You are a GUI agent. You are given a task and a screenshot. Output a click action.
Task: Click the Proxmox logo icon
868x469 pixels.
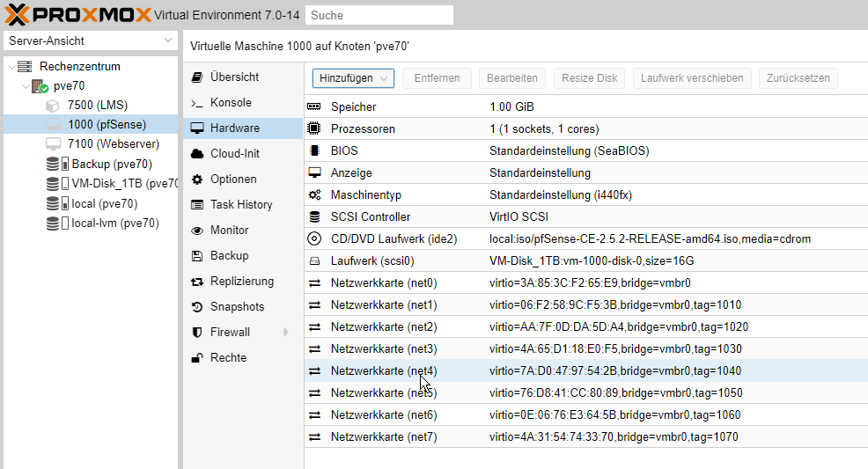pyautogui.click(x=17, y=14)
